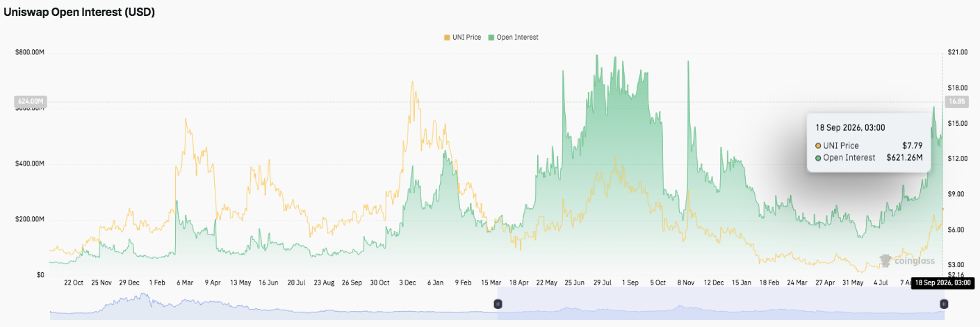
Task: Click the 12 Dec date label
Action: (714, 283)
